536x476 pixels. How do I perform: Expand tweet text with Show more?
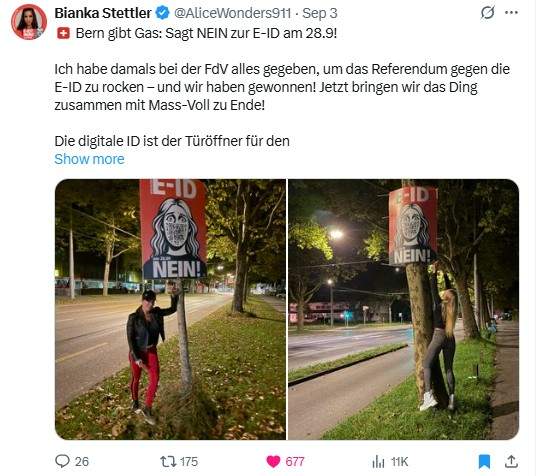pyautogui.click(x=89, y=159)
